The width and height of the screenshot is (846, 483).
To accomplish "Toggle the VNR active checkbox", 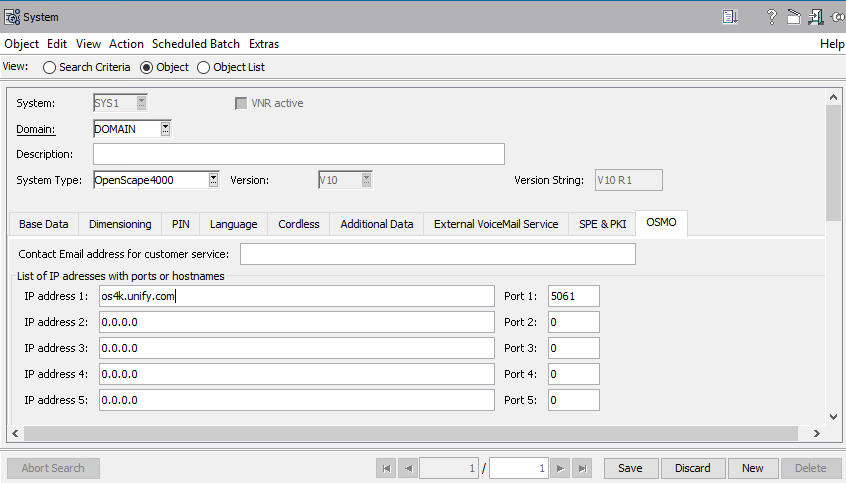I will [x=241, y=103].
